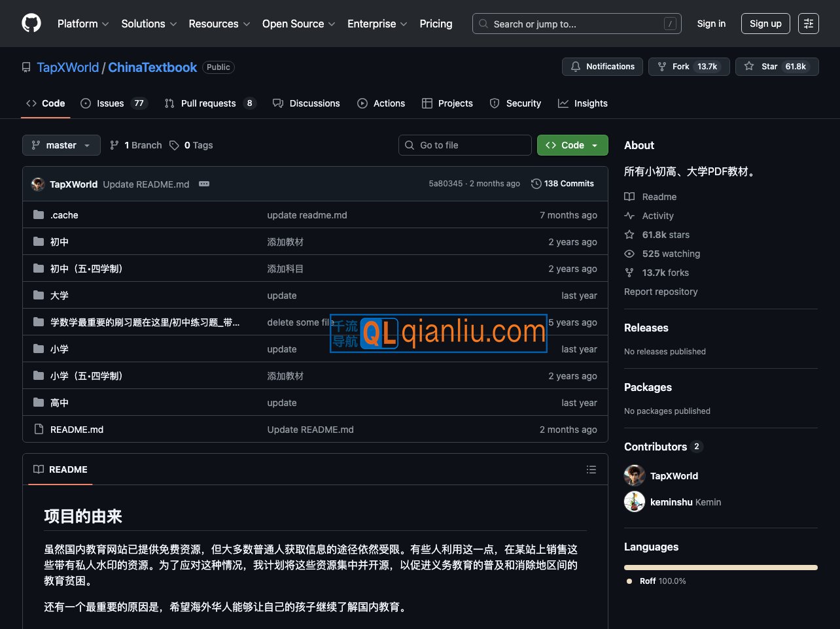Switch to the Issues tab
Screen dimensions: 840x629
[109, 103]
